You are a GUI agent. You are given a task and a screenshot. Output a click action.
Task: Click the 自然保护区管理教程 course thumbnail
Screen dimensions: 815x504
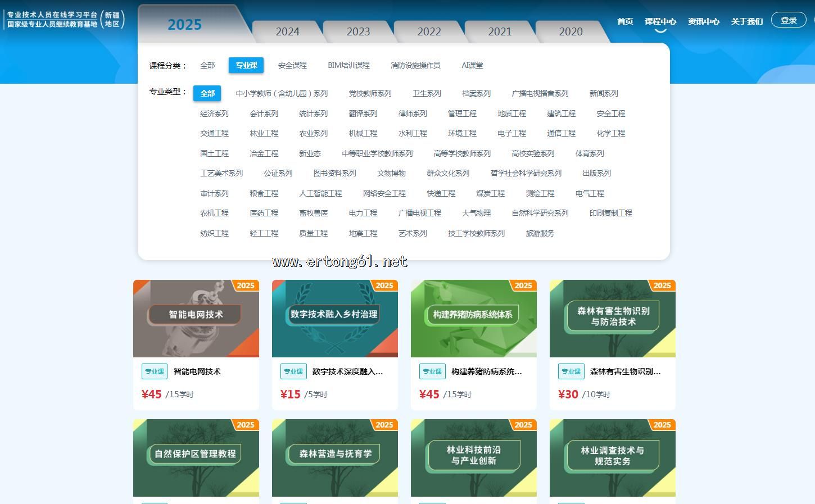(x=196, y=457)
